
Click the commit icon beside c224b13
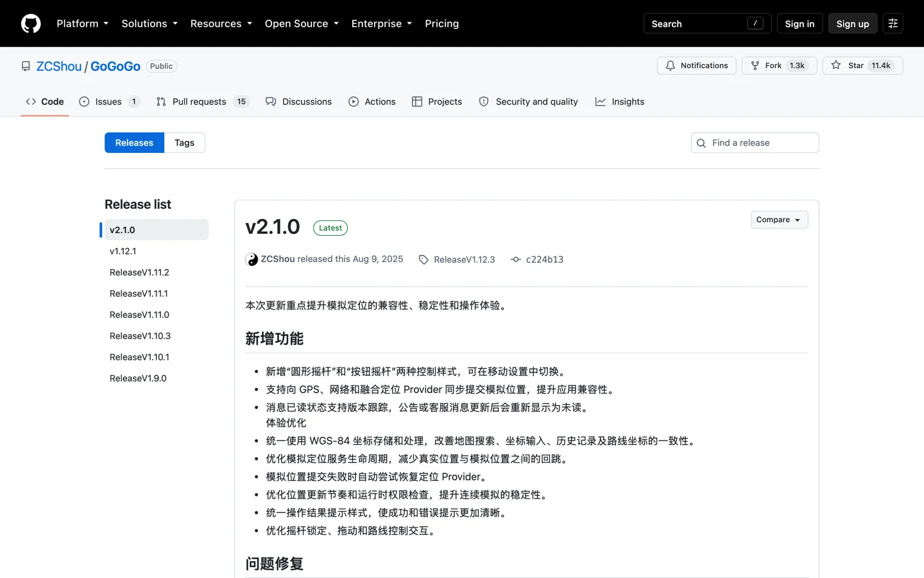tap(516, 259)
